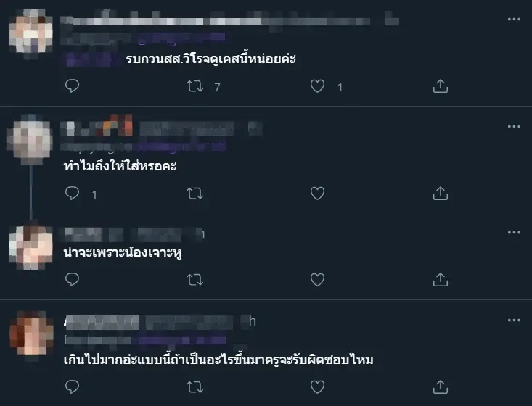Like the first tweet with 1 like
This screenshot has height=406, width=532.
coord(318,86)
